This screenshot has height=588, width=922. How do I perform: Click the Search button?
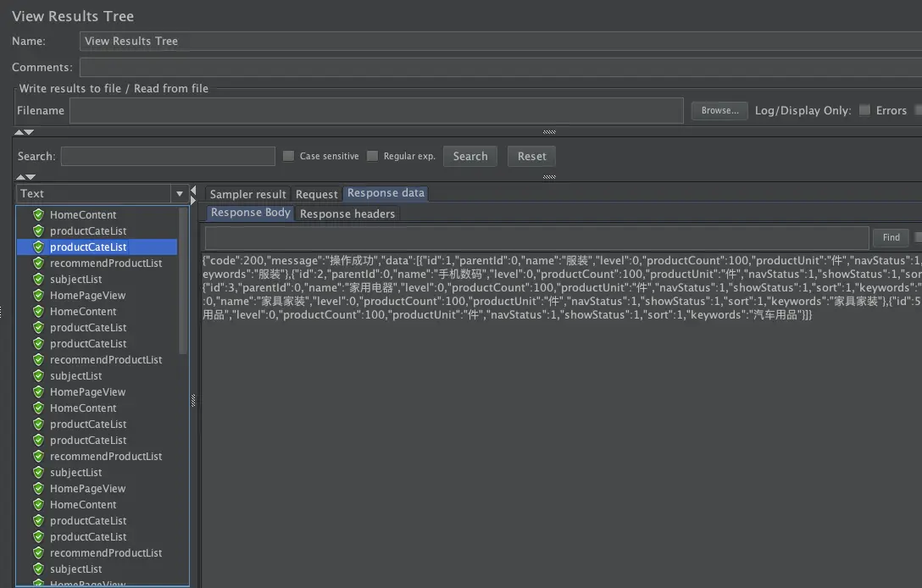470,157
